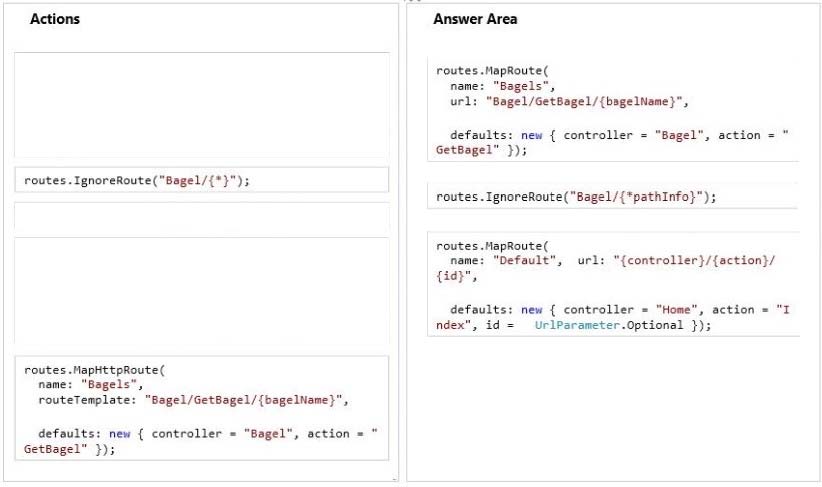The width and height of the screenshot is (822, 487).
Task: Click the "{controller}/{action}/" url string
Action: [x=694, y=261]
